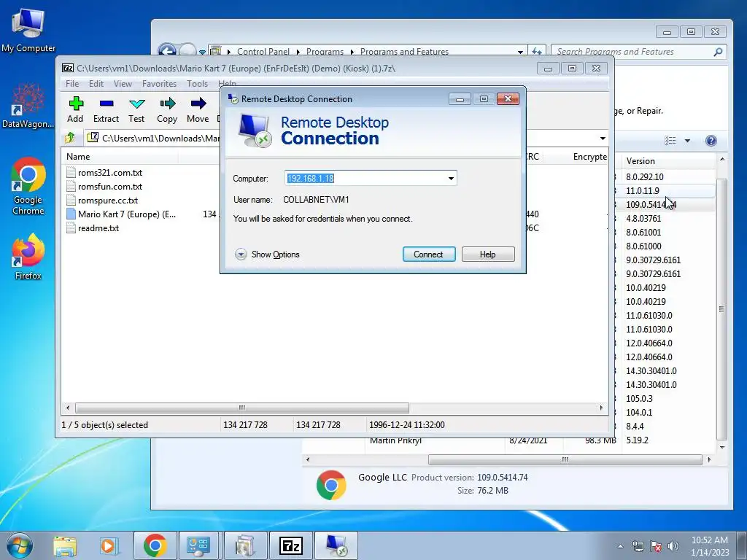Open the DataWagon desktop shortcut

click(28, 106)
